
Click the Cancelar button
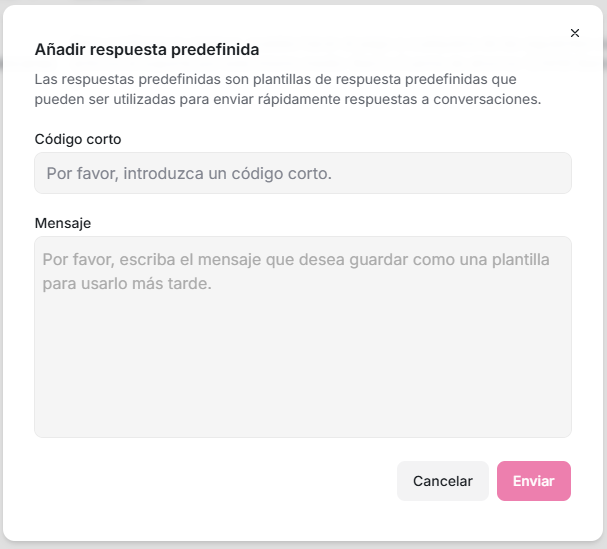[442, 481]
